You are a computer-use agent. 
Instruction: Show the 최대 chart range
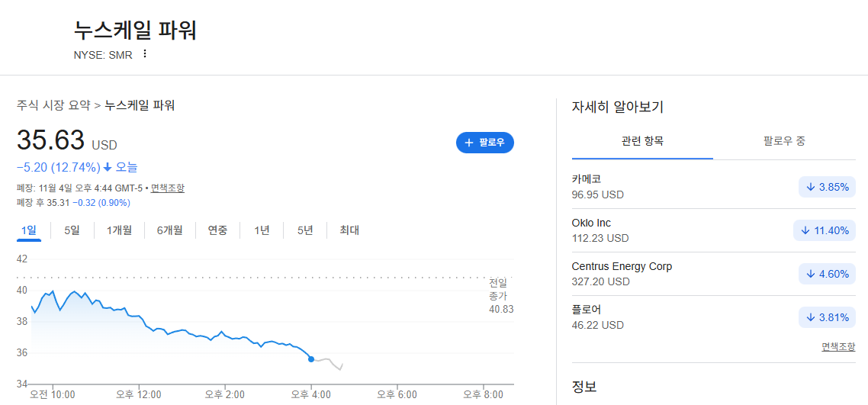pos(349,230)
